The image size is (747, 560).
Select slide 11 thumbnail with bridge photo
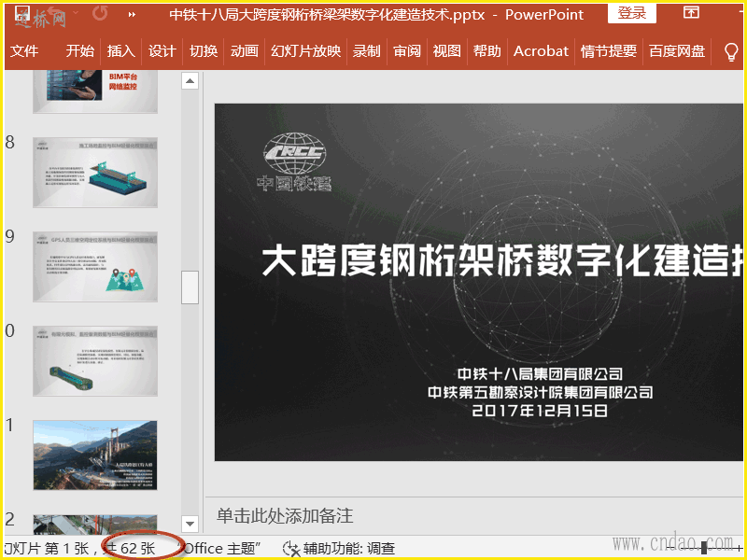(x=95, y=455)
